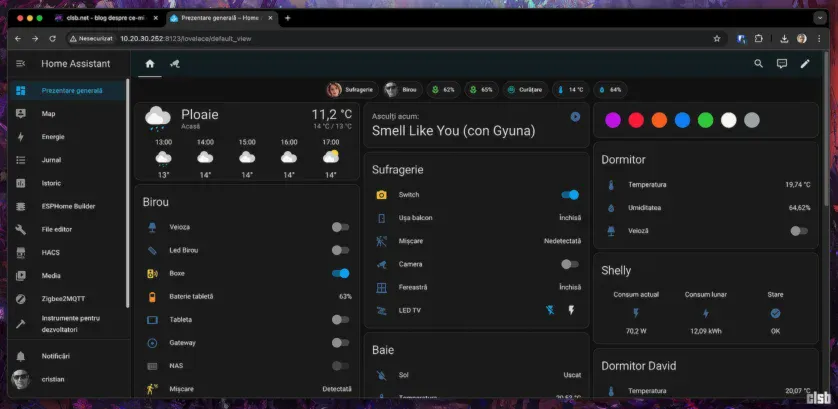Turn off the Boxe switch
The image size is (838, 409).
(340, 273)
